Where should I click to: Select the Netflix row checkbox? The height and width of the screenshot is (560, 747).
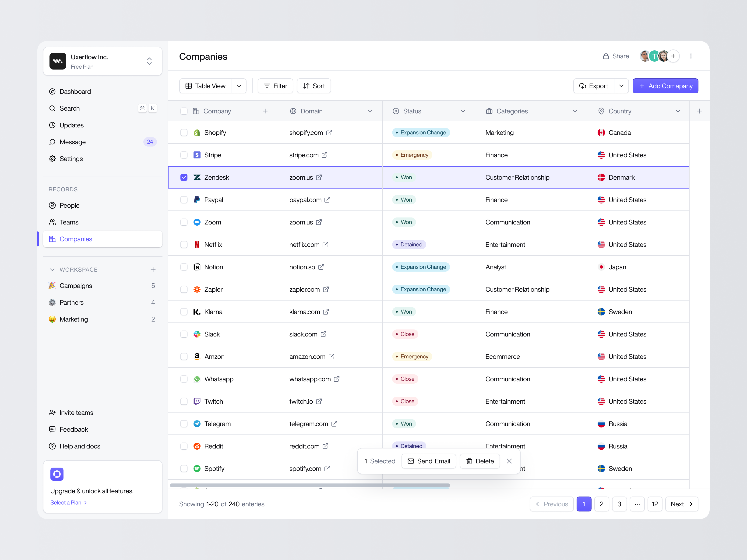(x=184, y=244)
